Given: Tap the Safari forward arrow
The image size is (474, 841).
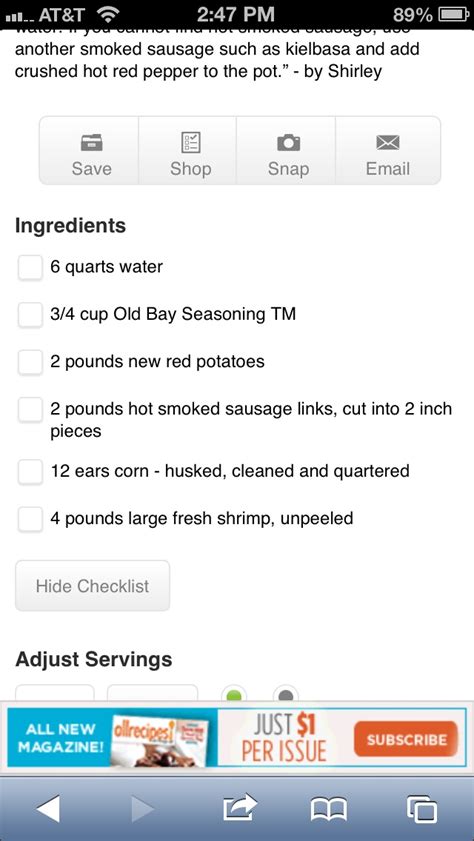Looking at the screenshot, I should pos(143,809).
